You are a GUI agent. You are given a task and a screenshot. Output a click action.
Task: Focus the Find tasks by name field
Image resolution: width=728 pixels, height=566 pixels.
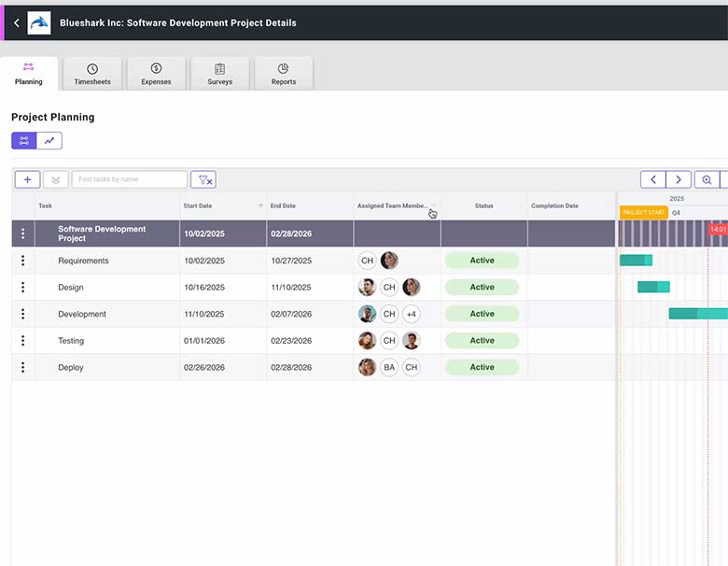tap(130, 179)
